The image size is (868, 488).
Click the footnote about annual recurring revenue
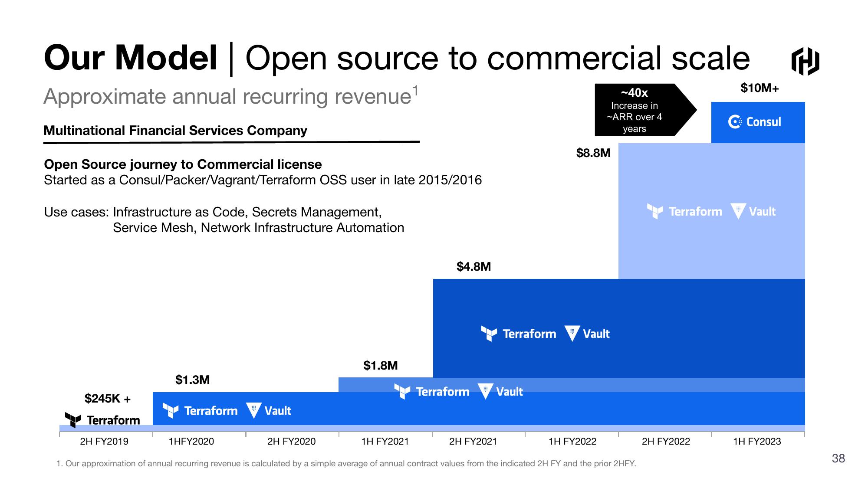(346, 464)
